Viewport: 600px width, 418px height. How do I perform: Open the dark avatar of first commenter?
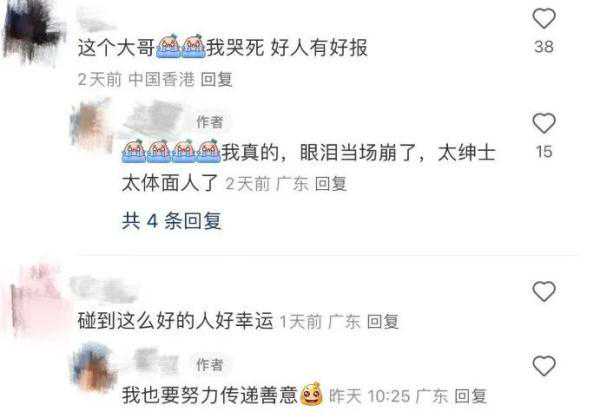pyautogui.click(x=33, y=31)
